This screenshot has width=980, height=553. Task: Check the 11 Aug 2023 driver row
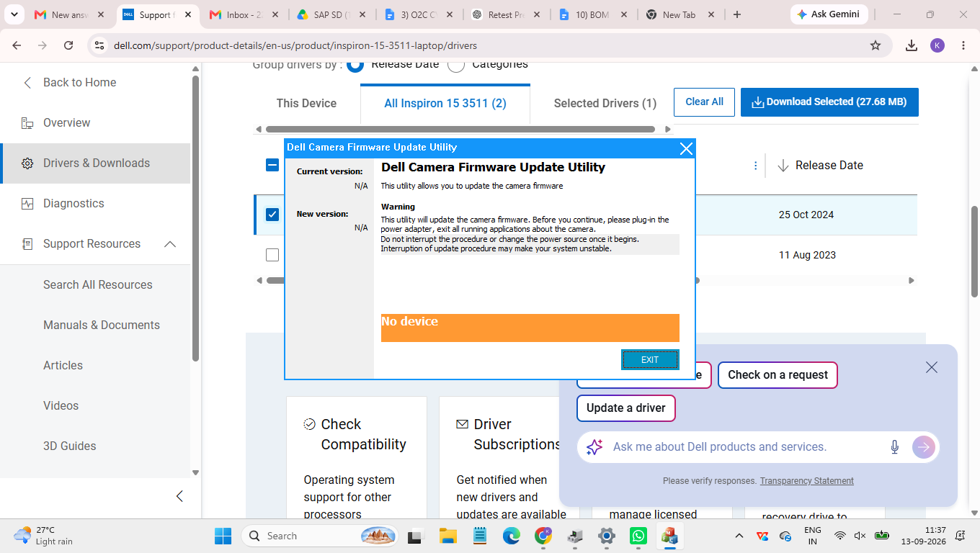point(272,255)
